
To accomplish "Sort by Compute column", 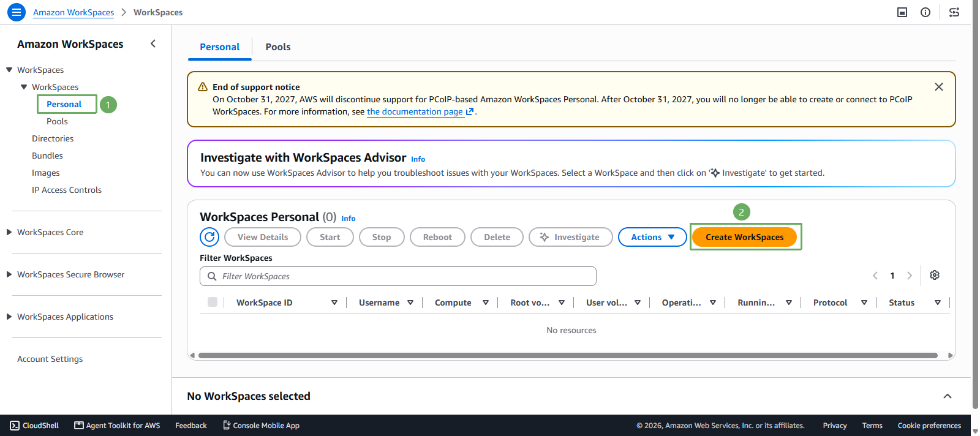I will (486, 303).
